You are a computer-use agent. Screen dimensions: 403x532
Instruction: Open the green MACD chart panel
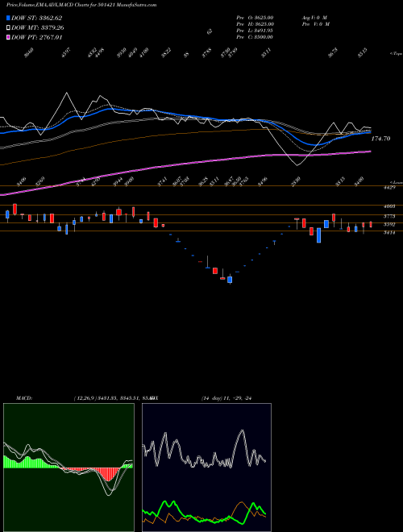69,468
